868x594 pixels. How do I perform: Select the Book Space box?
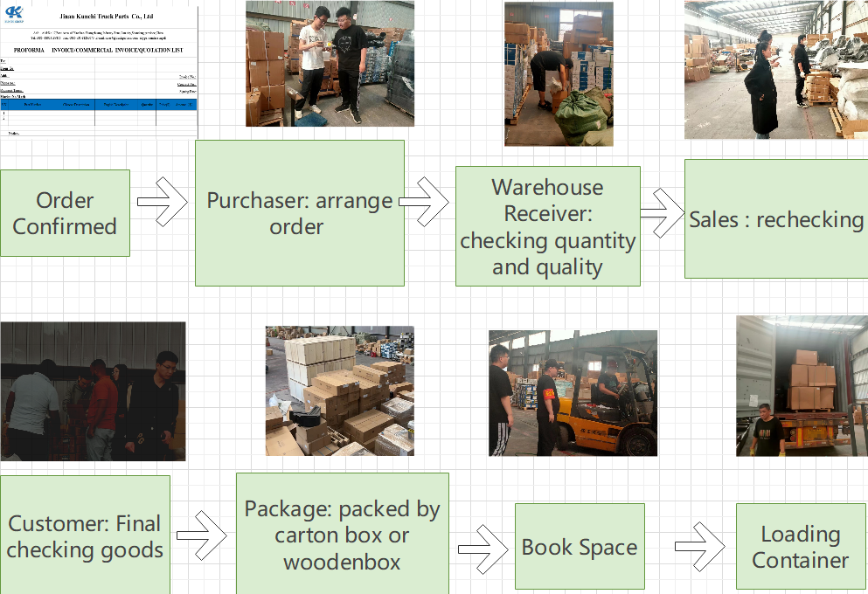[579, 547]
